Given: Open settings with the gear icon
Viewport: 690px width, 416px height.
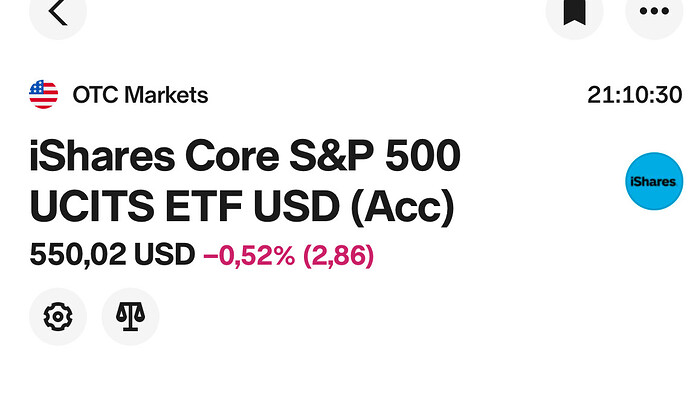Looking at the screenshot, I should click(58, 317).
